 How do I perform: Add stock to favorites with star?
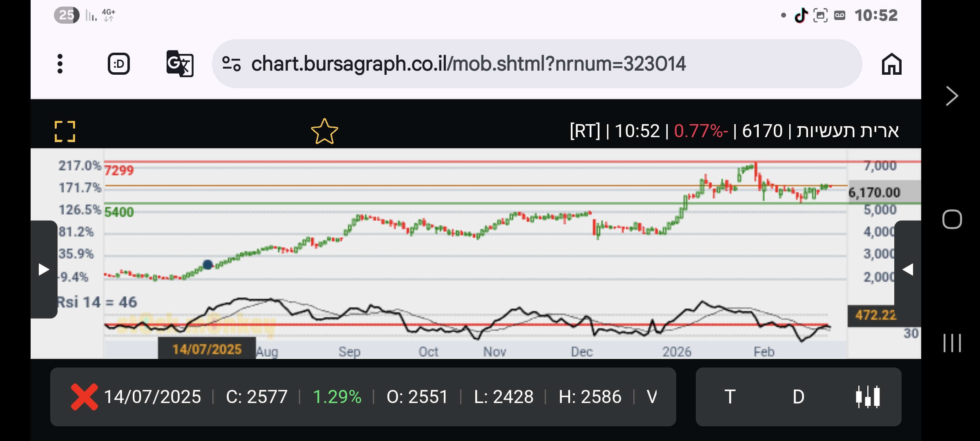tap(324, 131)
